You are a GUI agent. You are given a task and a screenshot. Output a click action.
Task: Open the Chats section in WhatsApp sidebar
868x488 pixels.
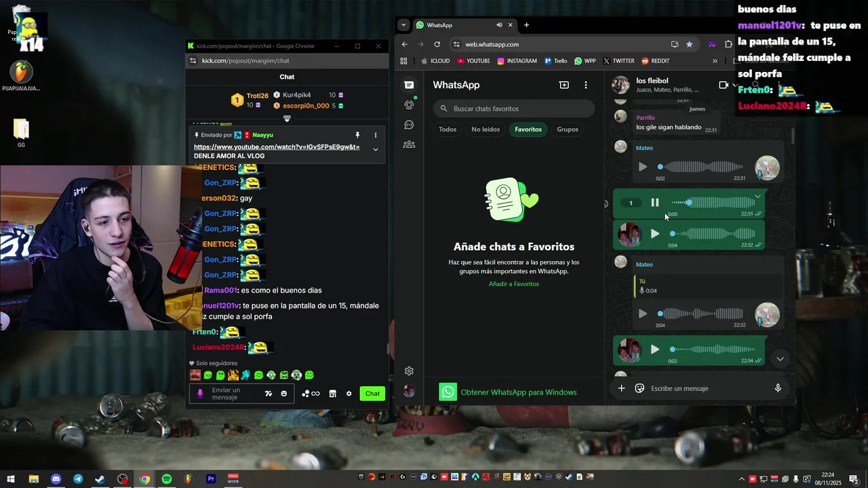point(409,85)
